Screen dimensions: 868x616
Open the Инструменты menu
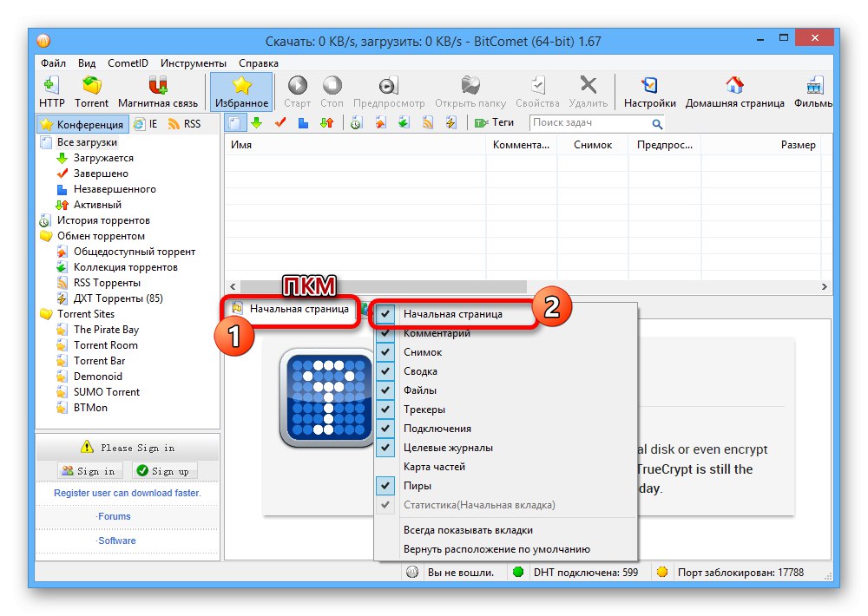point(194,63)
